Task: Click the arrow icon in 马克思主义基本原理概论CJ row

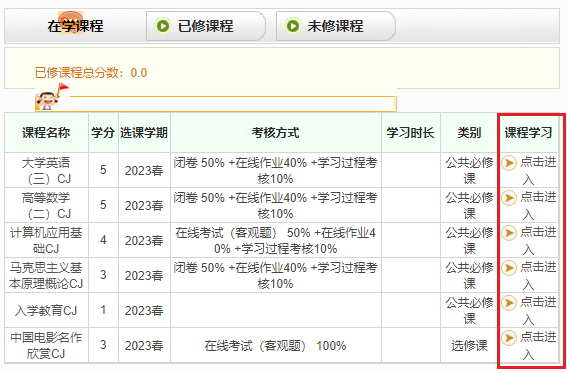Action: pos(509,268)
